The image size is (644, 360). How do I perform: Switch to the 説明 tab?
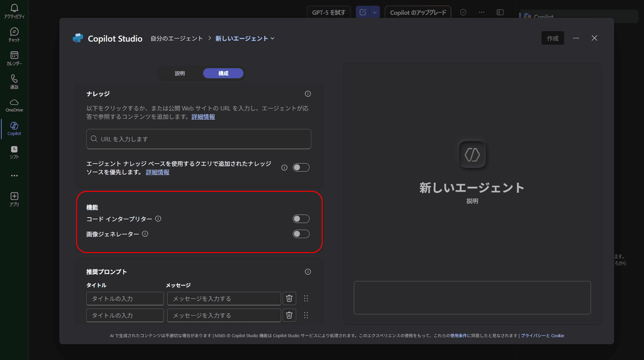(180, 73)
